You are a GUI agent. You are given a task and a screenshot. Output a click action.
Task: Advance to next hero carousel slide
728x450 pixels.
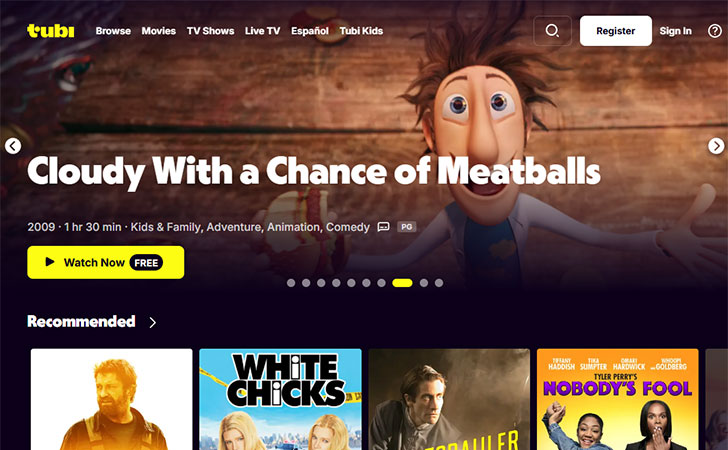coord(716,146)
